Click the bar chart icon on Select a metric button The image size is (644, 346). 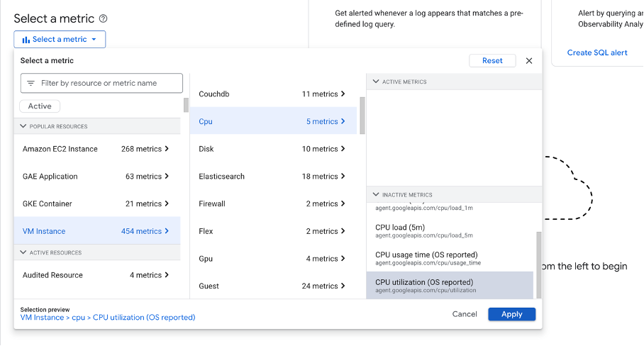coord(26,40)
